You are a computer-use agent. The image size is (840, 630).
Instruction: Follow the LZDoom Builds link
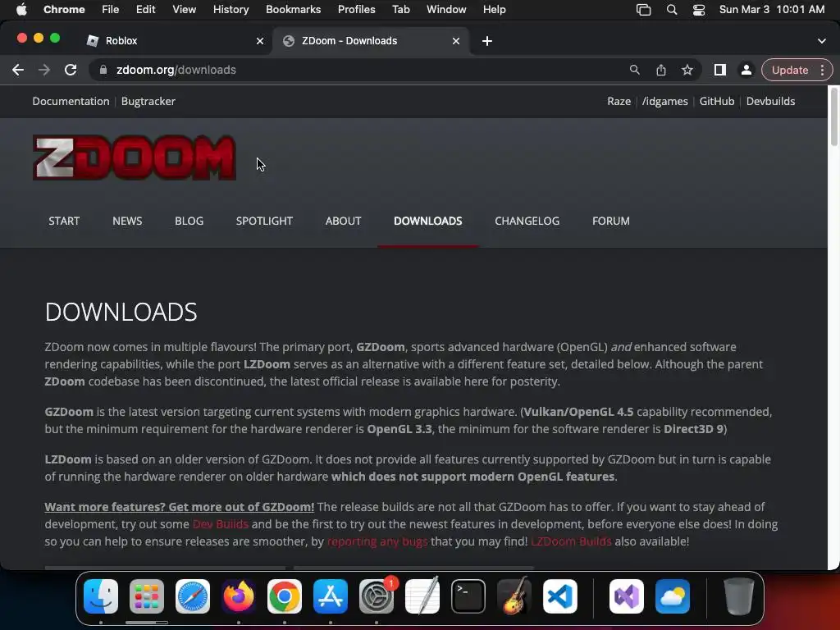coord(571,541)
